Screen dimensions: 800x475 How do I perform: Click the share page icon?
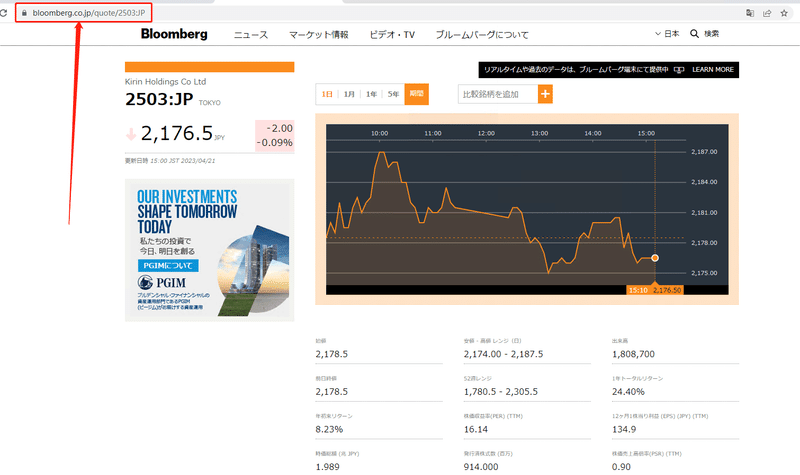pyautogui.click(x=767, y=13)
